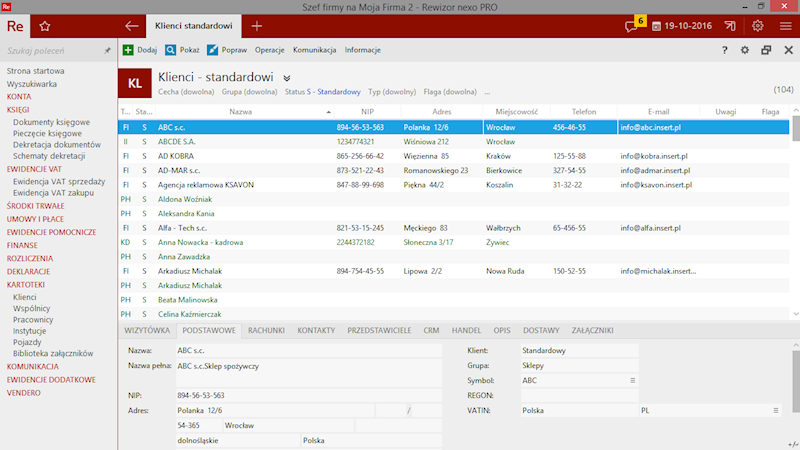The width and height of the screenshot is (800, 450).
Task: Open Wyszukiwarka in sidebar
Action: click(x=32, y=84)
